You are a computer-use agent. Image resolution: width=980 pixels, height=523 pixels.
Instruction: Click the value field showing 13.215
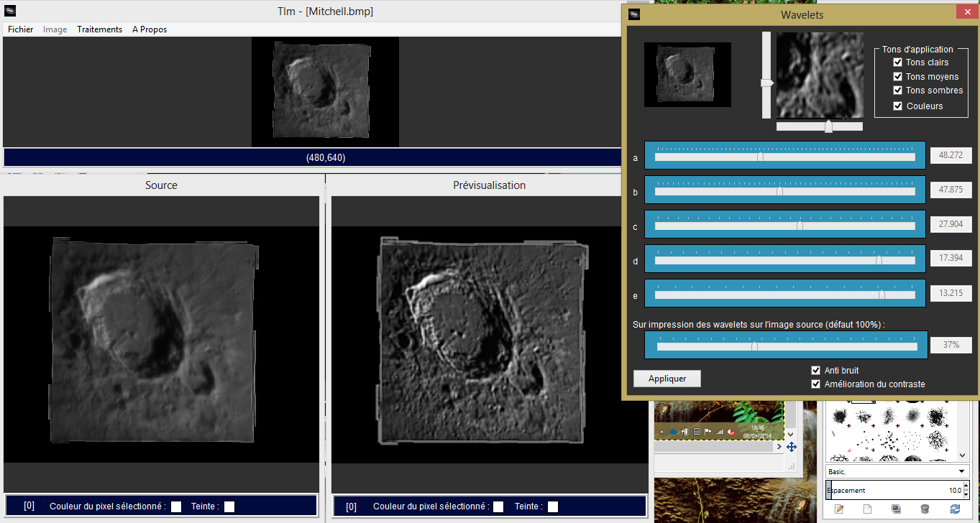[x=951, y=293]
